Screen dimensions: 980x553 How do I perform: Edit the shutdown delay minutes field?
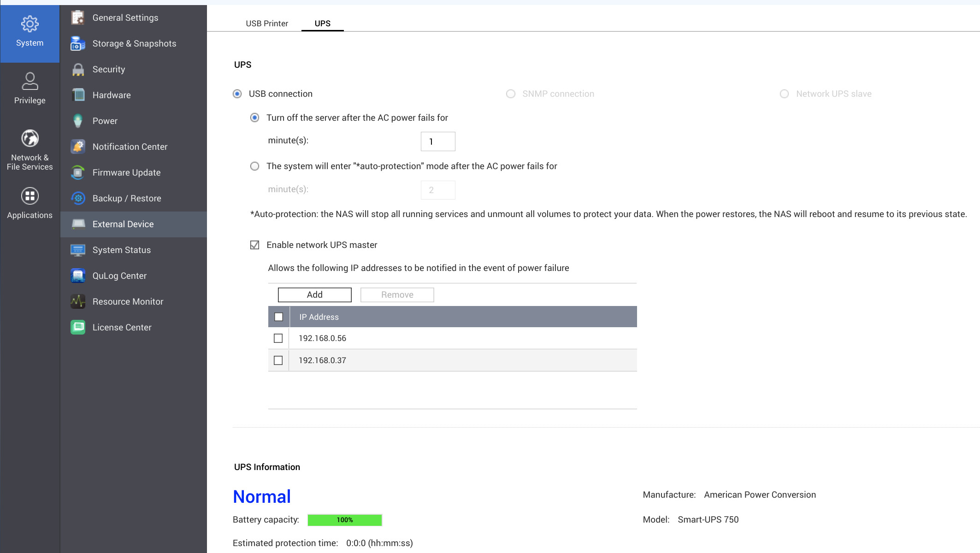point(437,141)
